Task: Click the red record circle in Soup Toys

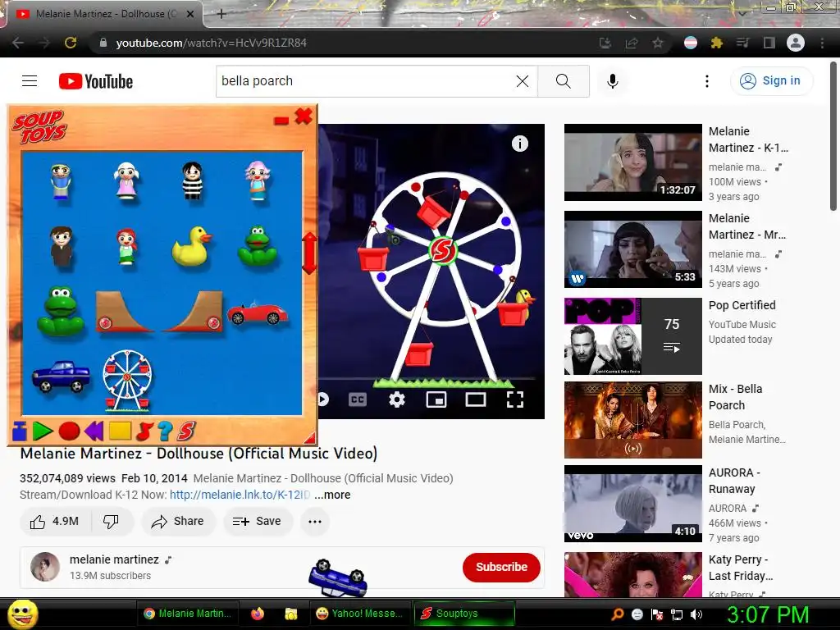Action: click(69, 431)
